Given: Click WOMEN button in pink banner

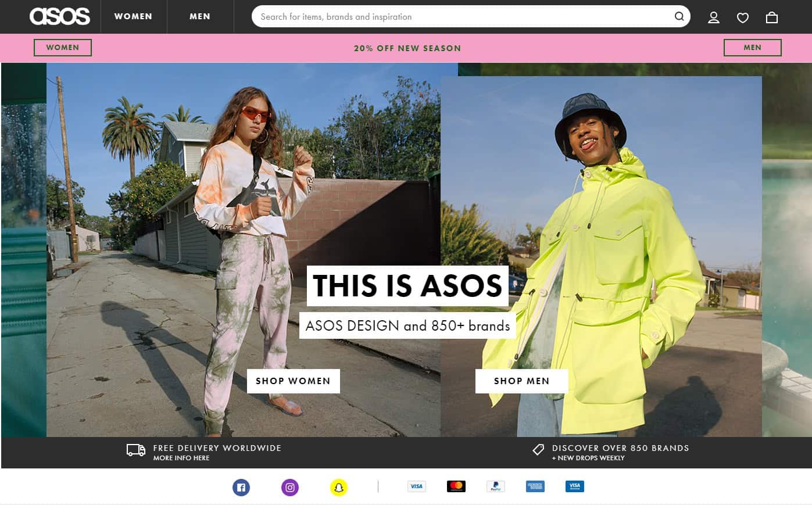Looking at the screenshot, I should (x=63, y=48).
